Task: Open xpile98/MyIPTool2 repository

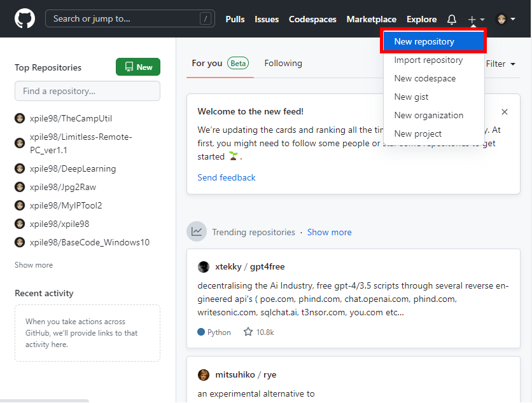Action: click(66, 205)
